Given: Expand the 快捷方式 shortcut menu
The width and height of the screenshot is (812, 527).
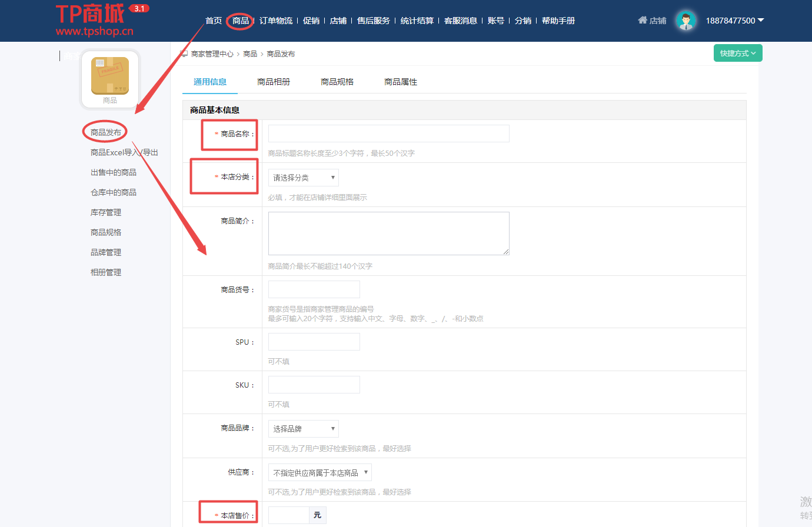Looking at the screenshot, I should pos(738,53).
